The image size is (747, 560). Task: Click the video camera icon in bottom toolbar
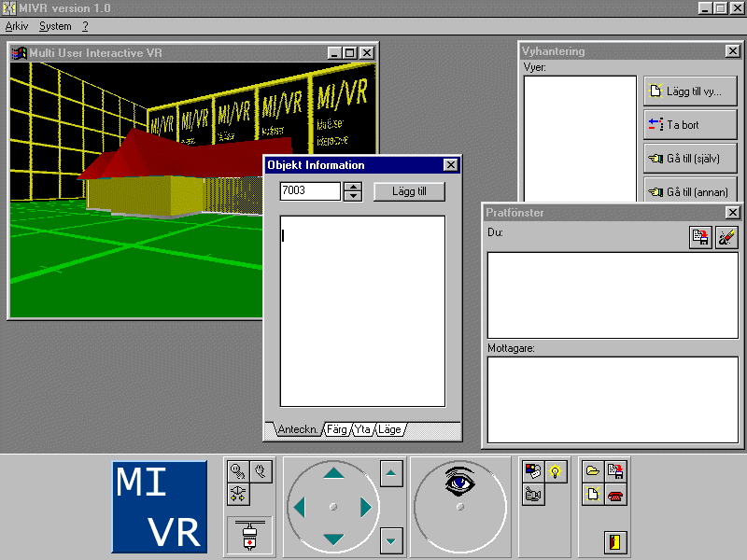point(534,494)
